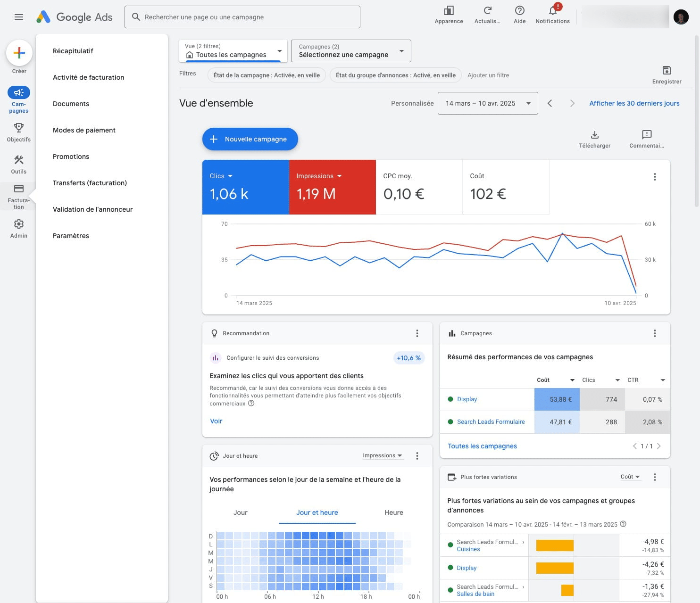
Task: Click the page vertical scrollbar
Action: (697, 120)
